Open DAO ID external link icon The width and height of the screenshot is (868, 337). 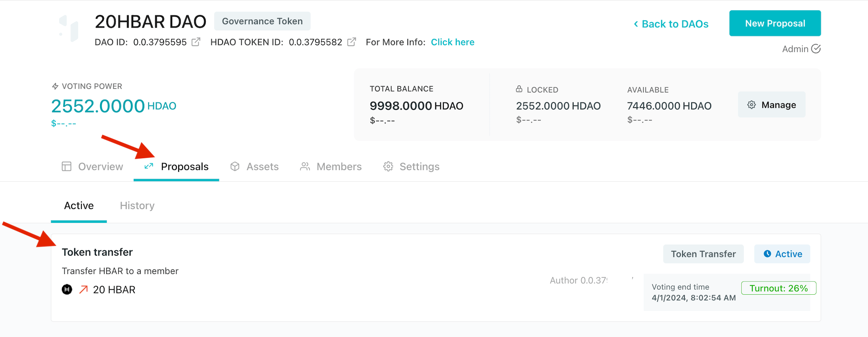coord(196,42)
